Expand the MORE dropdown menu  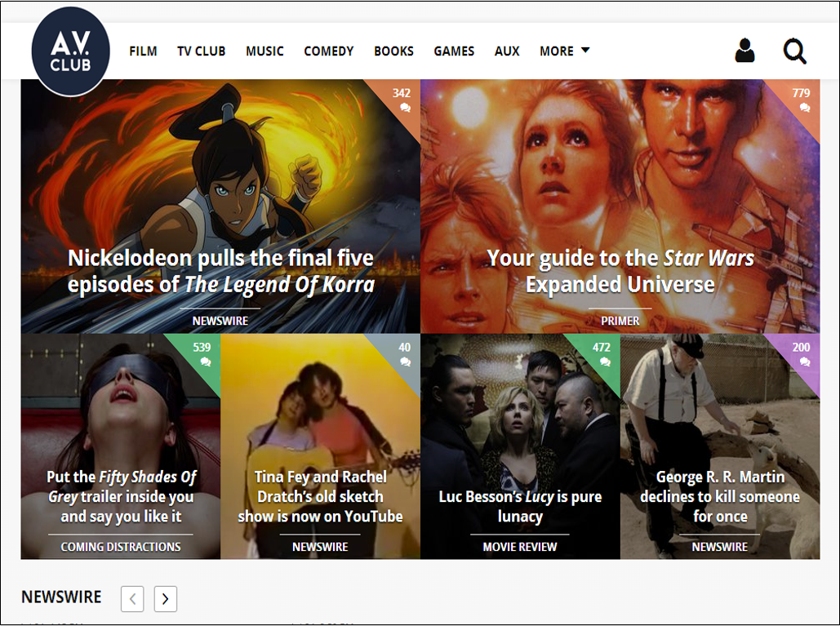pyautogui.click(x=565, y=51)
